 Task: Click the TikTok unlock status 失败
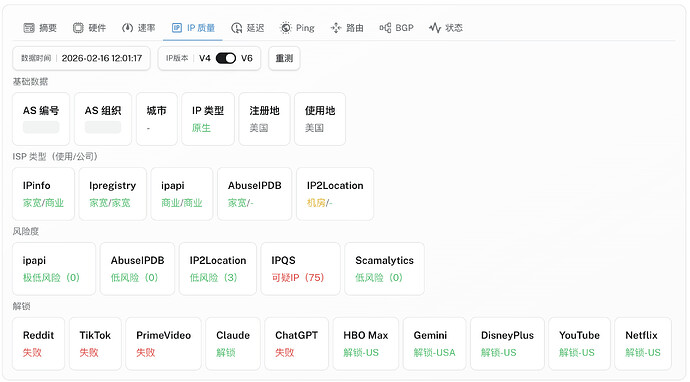(89, 353)
